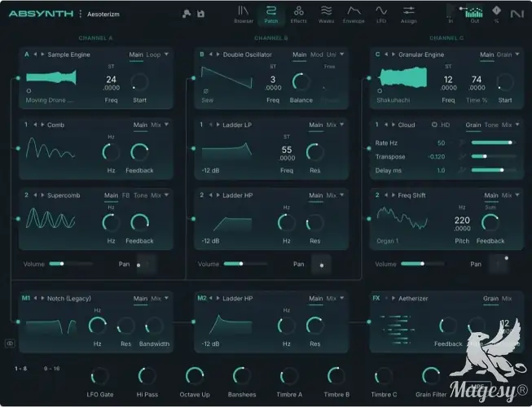Image resolution: width=532 pixels, height=407 pixels.
Task: Open Aetherizer Mix tab
Action: [x=507, y=298]
